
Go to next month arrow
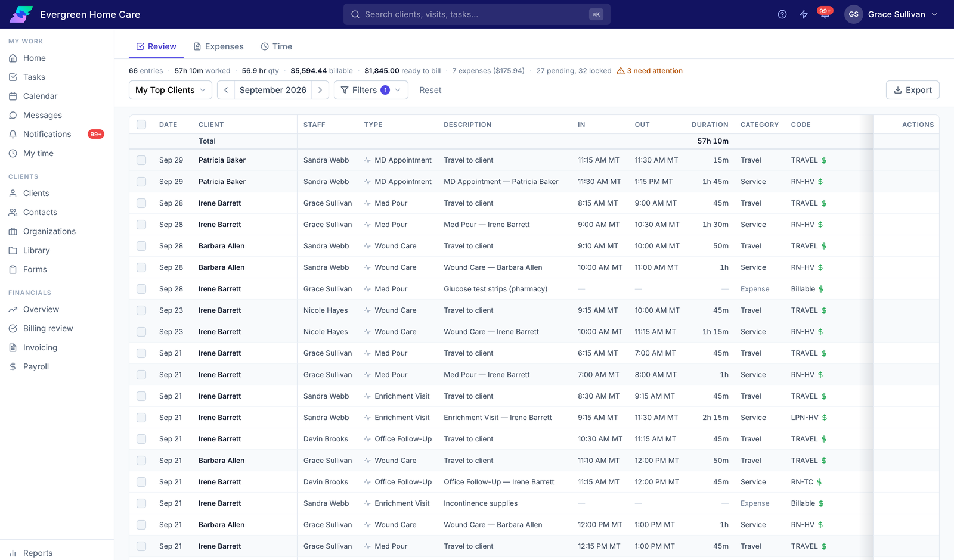tap(320, 90)
